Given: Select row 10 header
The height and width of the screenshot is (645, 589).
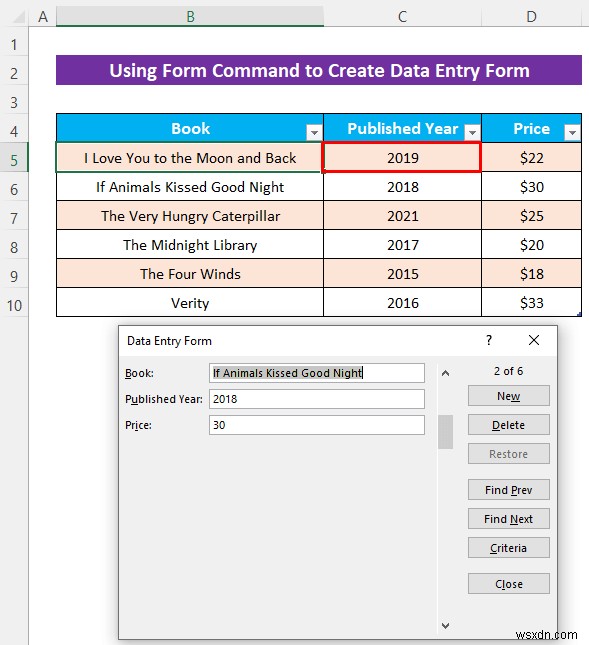Looking at the screenshot, I should (14, 305).
